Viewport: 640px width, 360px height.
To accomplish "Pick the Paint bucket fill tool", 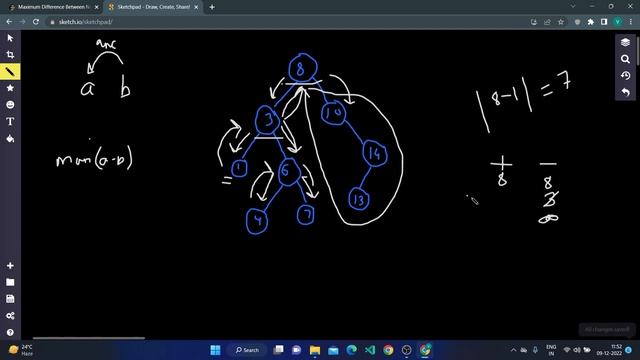I will click(10, 139).
